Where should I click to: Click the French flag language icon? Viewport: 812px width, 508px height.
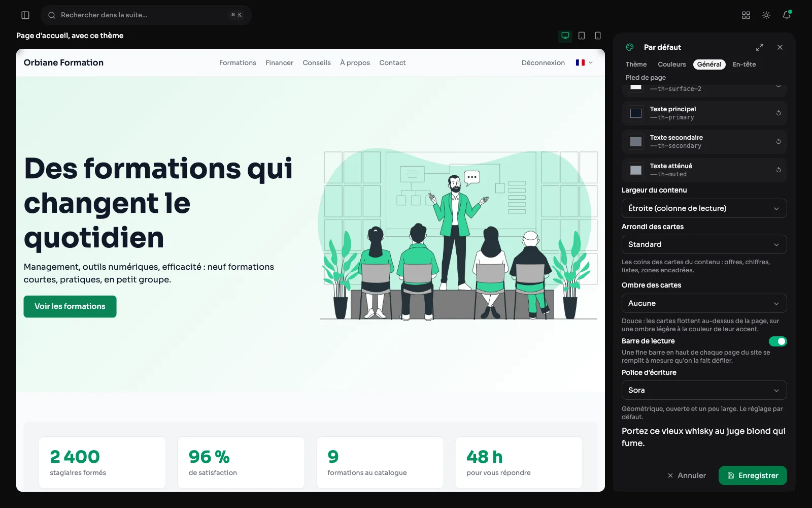click(x=580, y=62)
